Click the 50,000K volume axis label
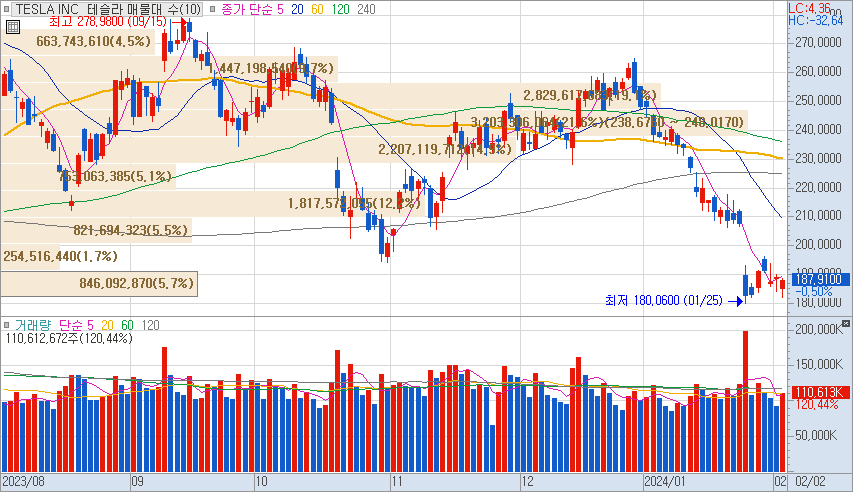 pos(815,435)
